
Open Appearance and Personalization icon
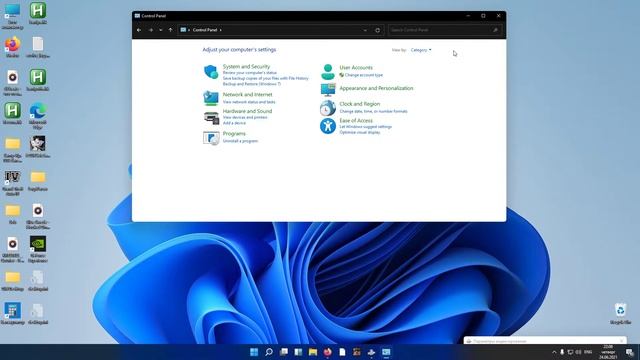pos(327,90)
